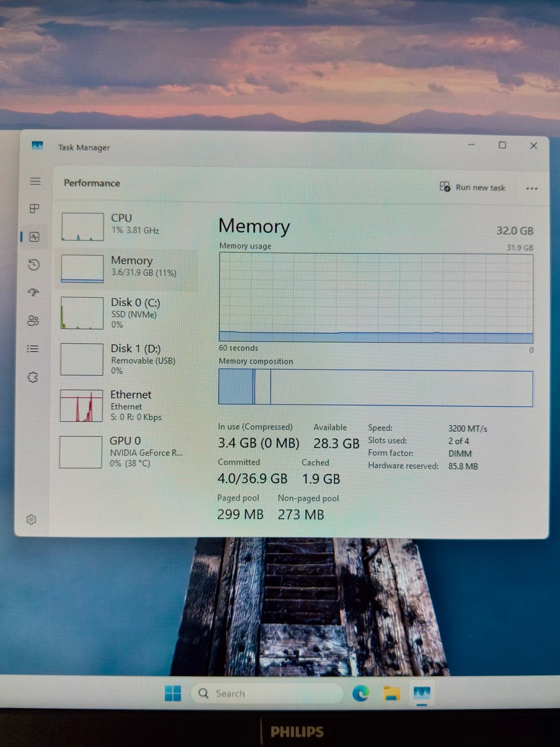Click the 299 MB Paged pool value
Image resolution: width=560 pixels, height=747 pixels.
[x=240, y=514]
